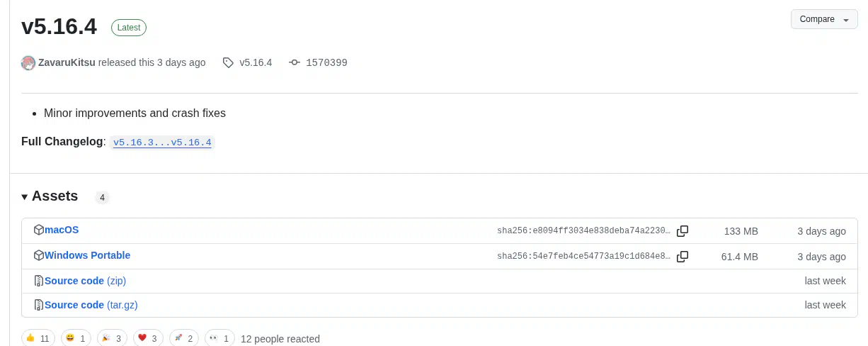This screenshot has height=346, width=868.
Task: Download the Windows Portable asset
Action: (x=87, y=255)
